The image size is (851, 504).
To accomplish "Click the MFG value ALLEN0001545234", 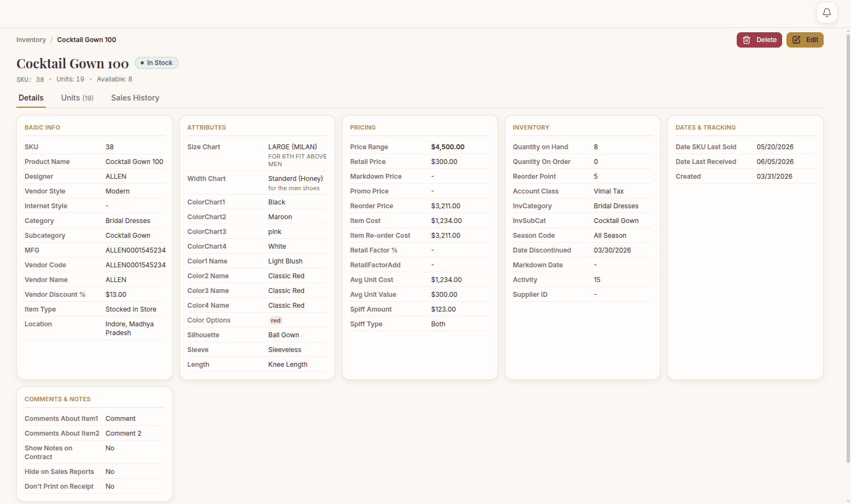I will coord(136,250).
